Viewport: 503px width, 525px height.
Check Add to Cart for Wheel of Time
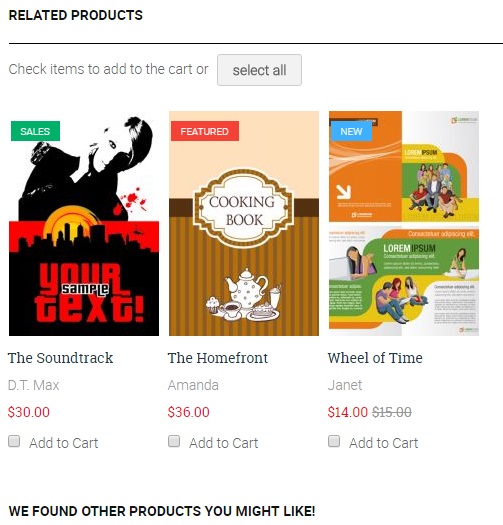(334, 441)
